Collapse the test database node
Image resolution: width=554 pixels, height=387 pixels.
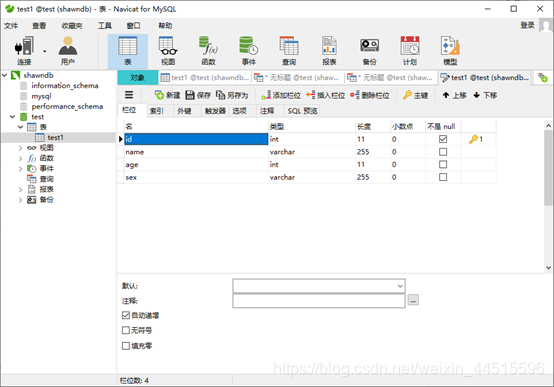point(13,117)
